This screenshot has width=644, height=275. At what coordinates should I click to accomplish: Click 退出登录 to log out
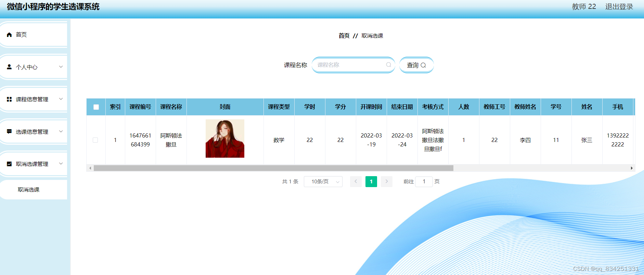click(619, 6)
